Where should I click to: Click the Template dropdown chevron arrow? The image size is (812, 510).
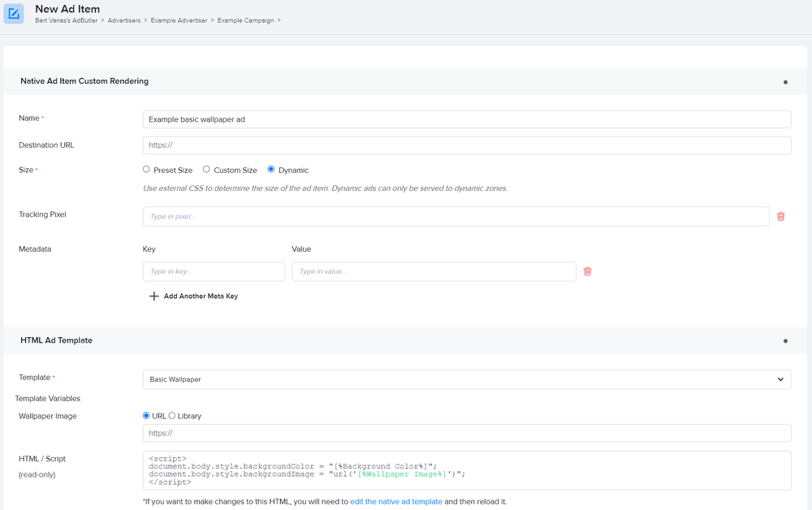pos(780,379)
